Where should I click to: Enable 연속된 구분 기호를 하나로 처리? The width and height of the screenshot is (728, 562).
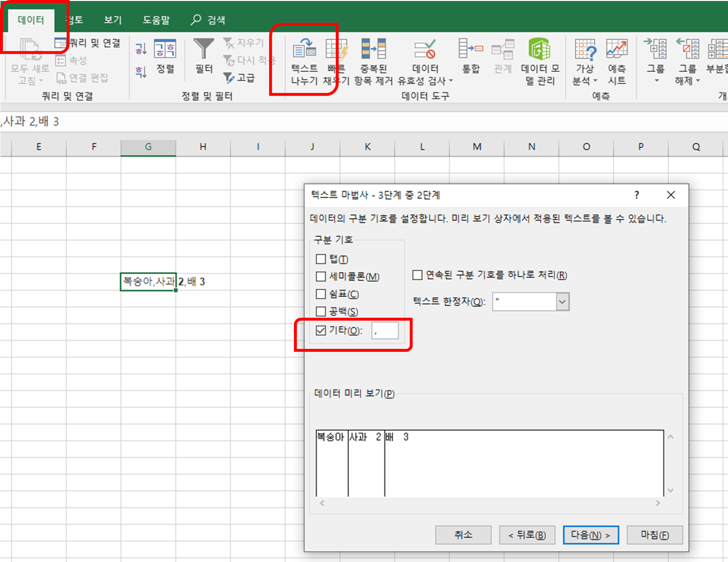417,275
